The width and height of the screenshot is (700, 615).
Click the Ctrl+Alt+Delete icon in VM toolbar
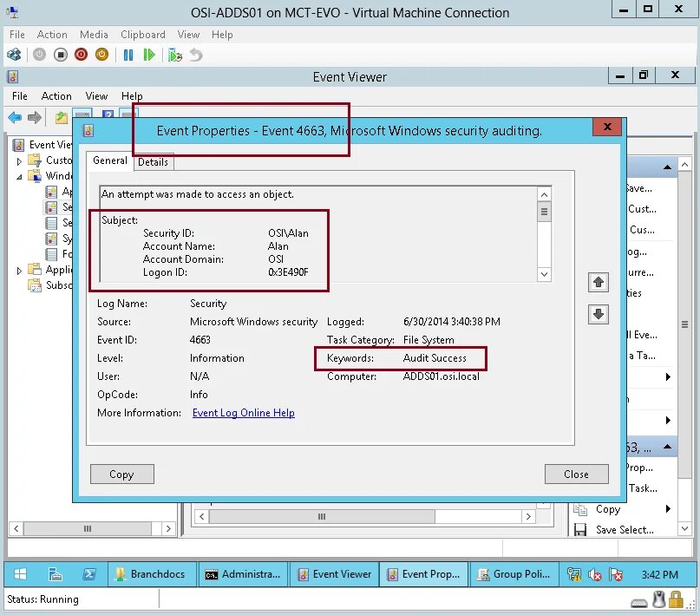coord(14,55)
